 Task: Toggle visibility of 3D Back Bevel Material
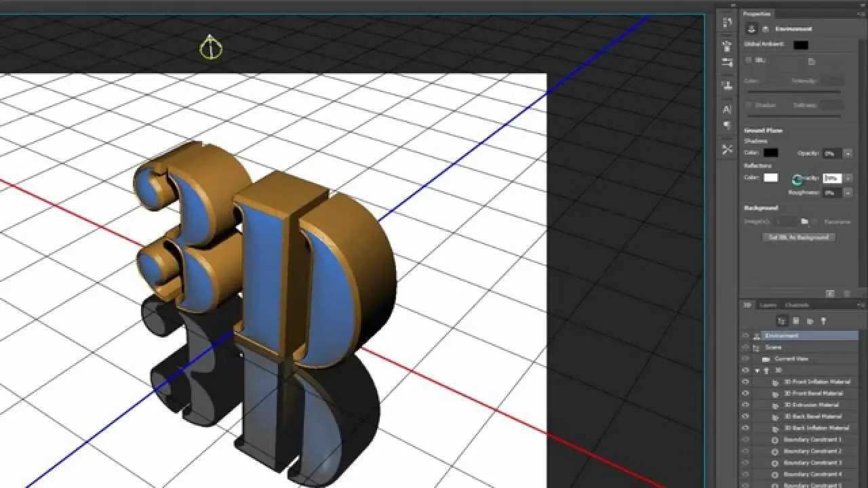[746, 416]
